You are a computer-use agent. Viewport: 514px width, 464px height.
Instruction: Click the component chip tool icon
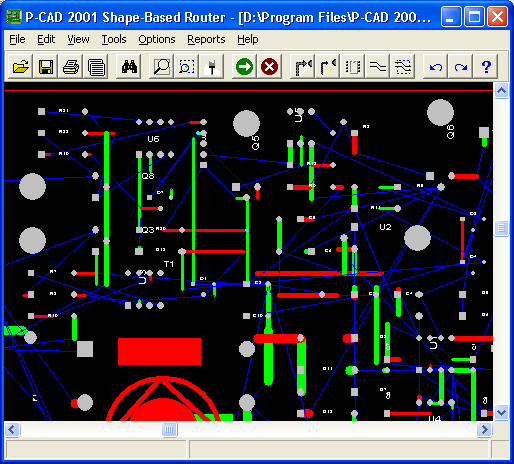[x=353, y=67]
